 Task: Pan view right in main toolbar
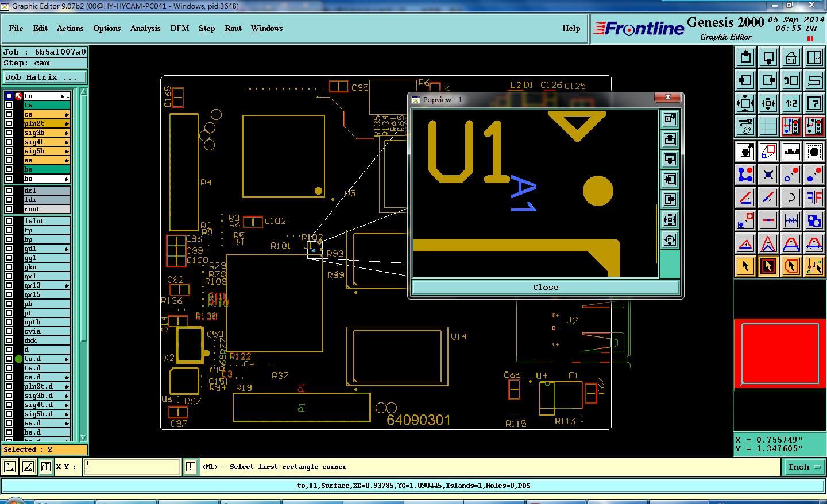(768, 80)
